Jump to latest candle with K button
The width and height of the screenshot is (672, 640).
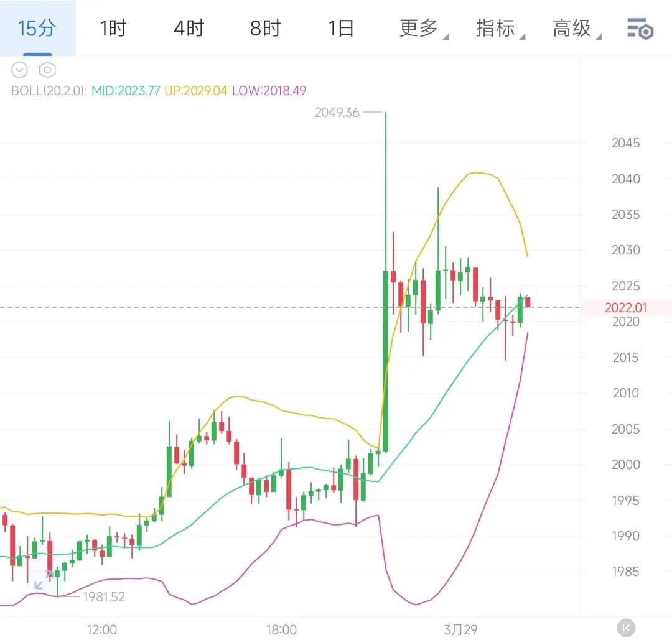626,628
